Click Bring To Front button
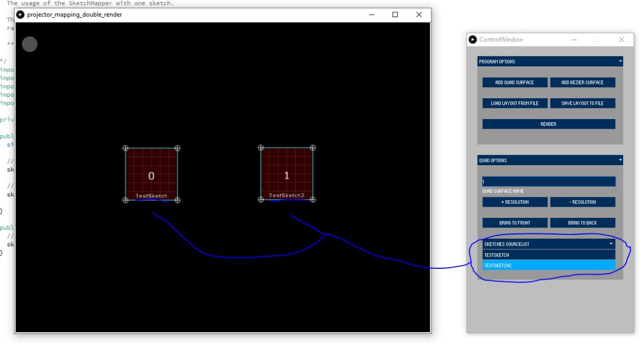This screenshot has height=352, width=644. click(x=515, y=223)
